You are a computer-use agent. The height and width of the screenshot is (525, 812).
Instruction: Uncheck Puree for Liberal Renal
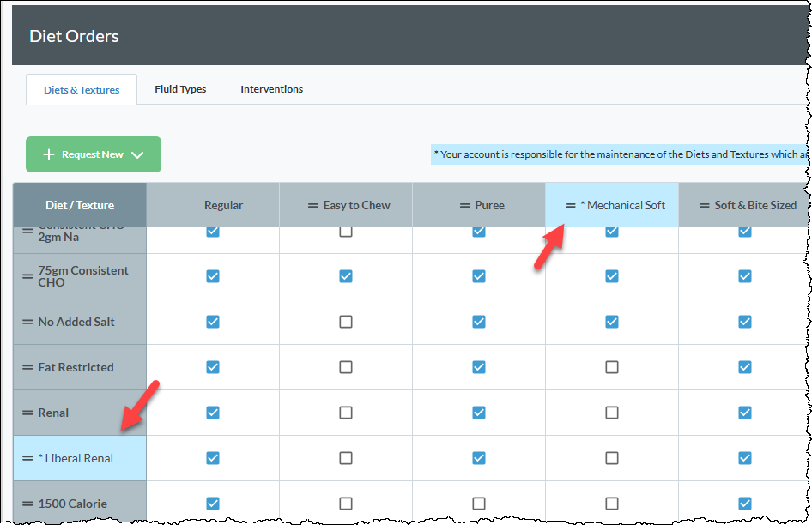tap(479, 459)
